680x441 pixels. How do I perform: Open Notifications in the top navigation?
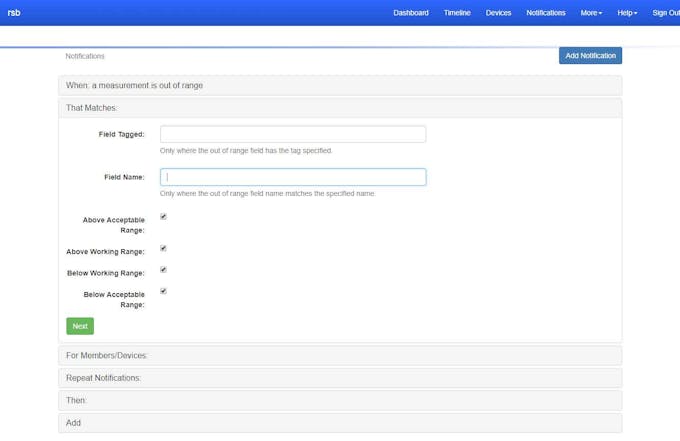[546, 13]
